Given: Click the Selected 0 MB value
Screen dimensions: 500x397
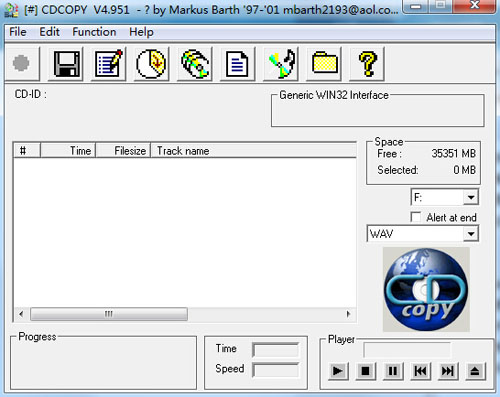Looking at the screenshot, I should pyautogui.click(x=464, y=170).
